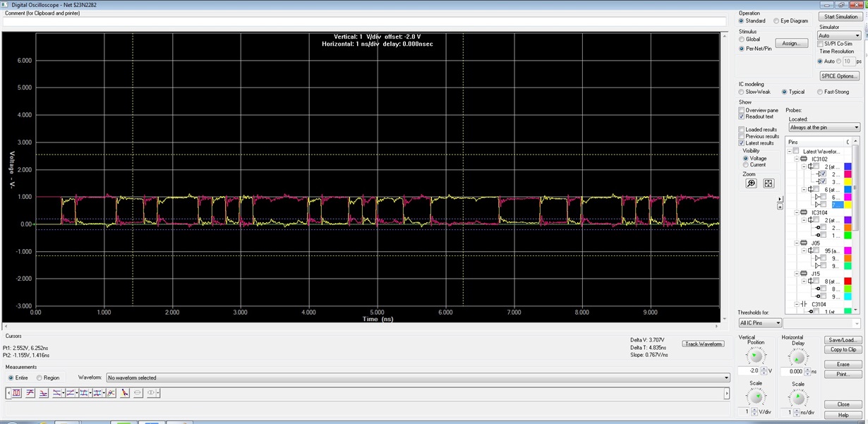
Task: Enable Previous results checkbox
Action: click(x=742, y=136)
